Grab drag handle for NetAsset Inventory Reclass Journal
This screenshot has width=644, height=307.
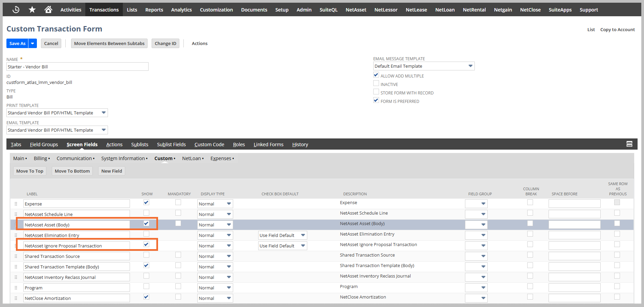click(x=16, y=277)
